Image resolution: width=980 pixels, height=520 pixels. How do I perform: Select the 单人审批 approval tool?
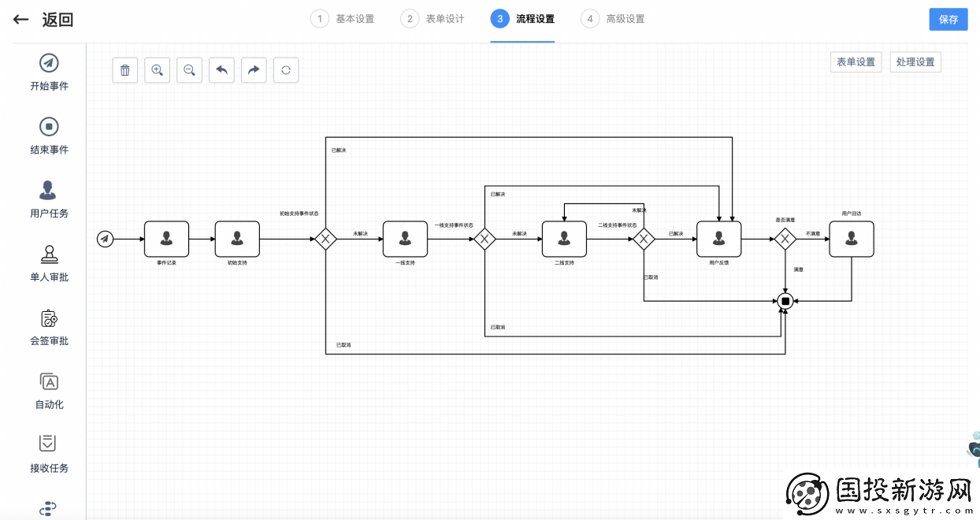coord(47,264)
